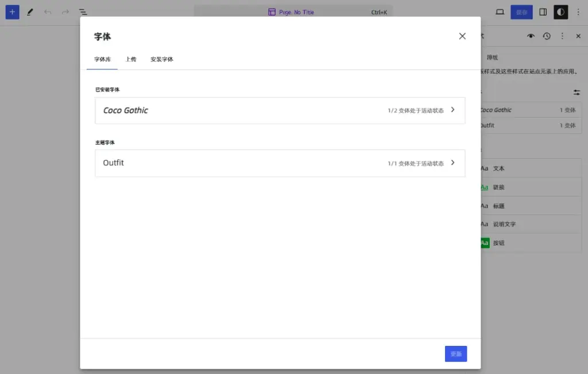
Task: Open the document overview list view
Action: (83, 12)
